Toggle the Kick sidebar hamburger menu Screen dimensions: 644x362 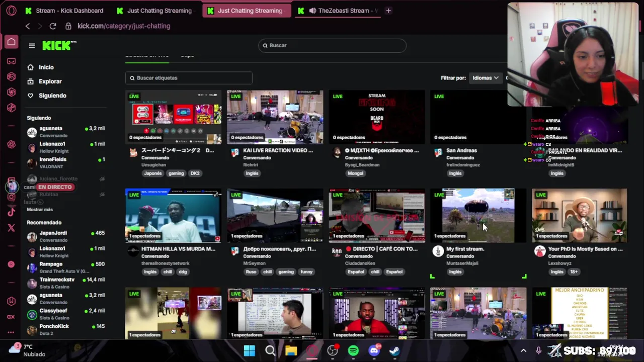click(32, 46)
